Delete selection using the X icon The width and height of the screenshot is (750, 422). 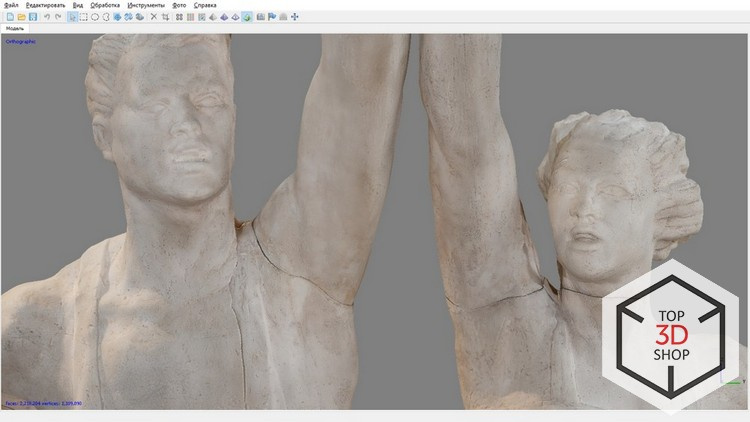tap(153, 17)
